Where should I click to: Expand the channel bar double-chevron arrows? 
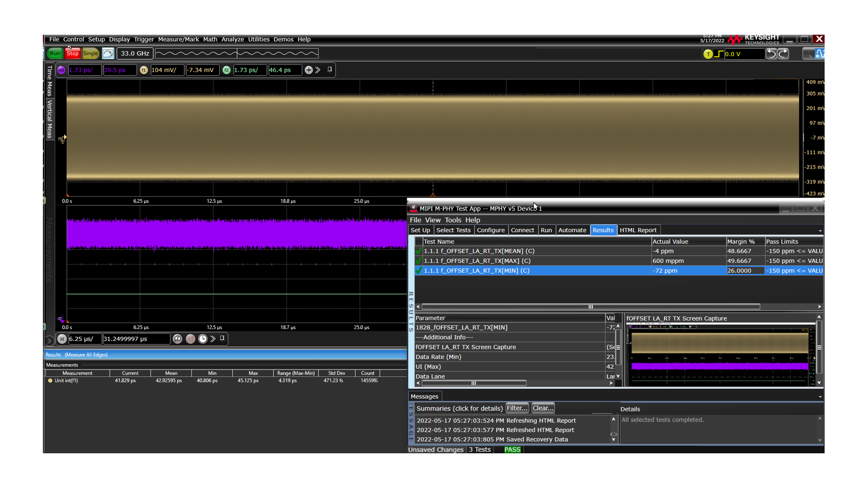click(318, 70)
